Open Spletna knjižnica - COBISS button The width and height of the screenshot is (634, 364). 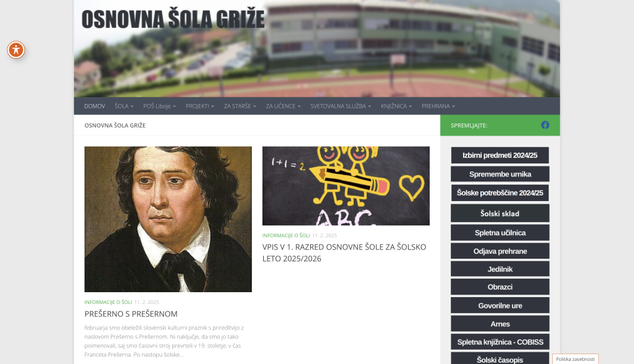[500, 342]
